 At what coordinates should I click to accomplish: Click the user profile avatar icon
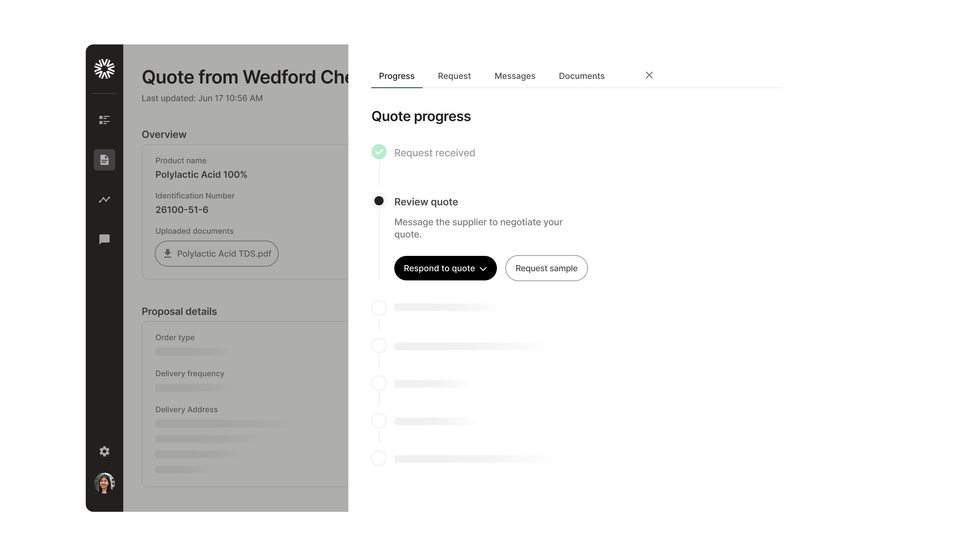point(104,482)
